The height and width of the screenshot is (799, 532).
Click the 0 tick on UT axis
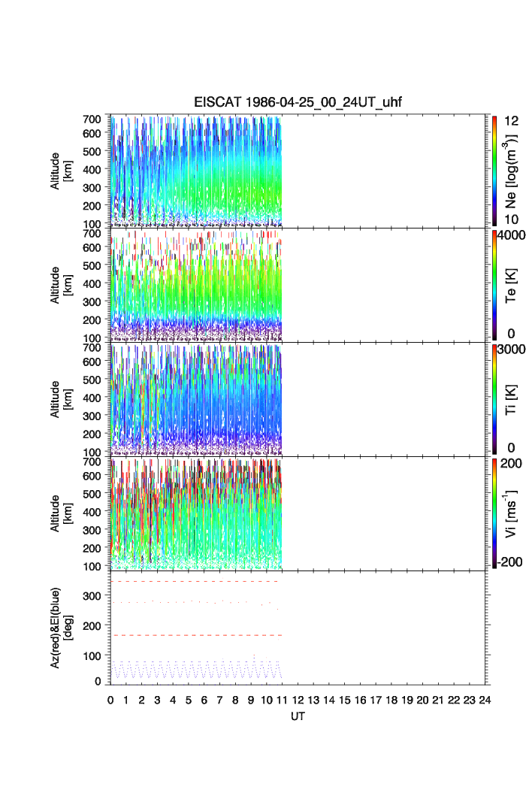pos(110,700)
